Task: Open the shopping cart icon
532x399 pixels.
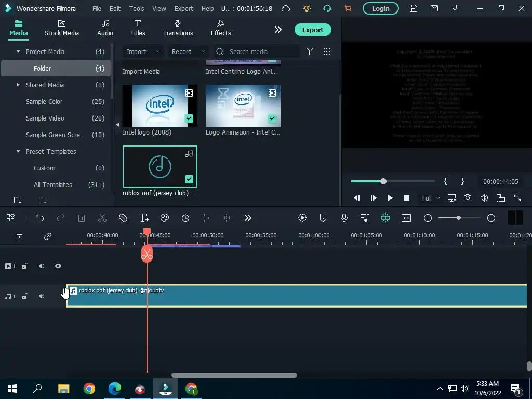Action: [x=348, y=8]
